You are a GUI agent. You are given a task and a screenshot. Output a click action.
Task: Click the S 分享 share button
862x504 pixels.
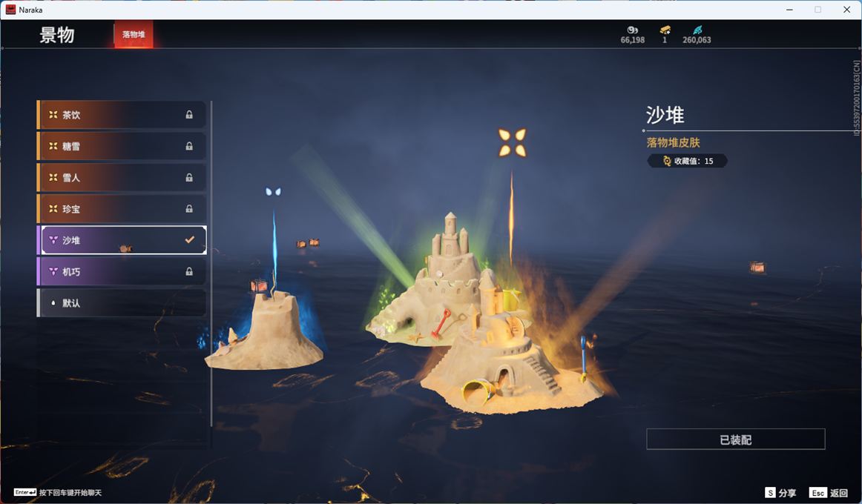[780, 493]
